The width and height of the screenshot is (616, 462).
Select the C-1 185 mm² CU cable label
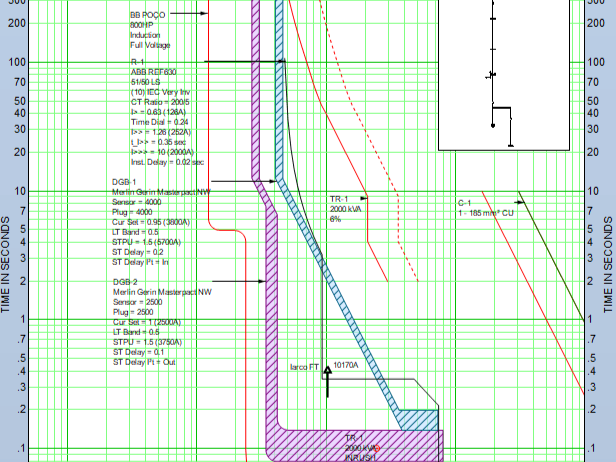(485, 208)
